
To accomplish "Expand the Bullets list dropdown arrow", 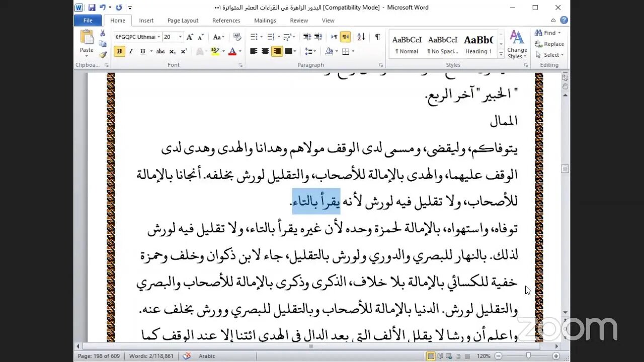I will (x=261, y=37).
